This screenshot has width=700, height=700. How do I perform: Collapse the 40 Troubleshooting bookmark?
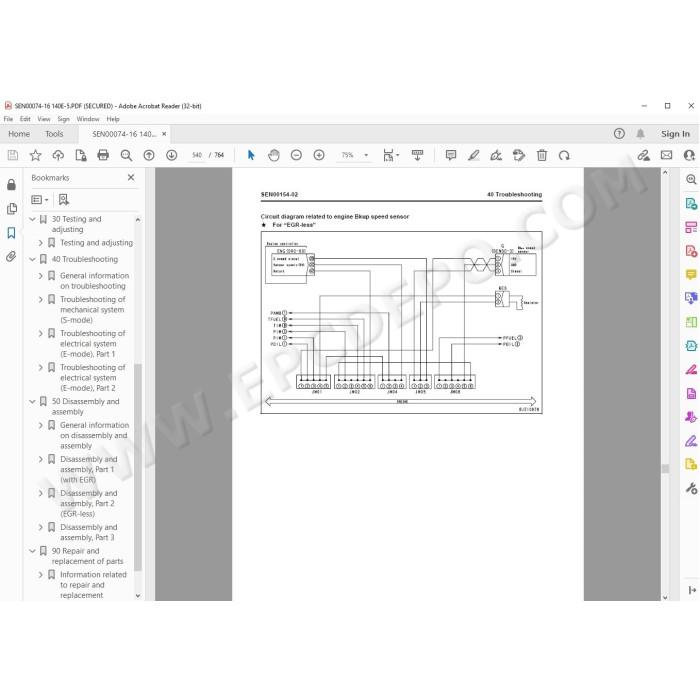[33, 259]
